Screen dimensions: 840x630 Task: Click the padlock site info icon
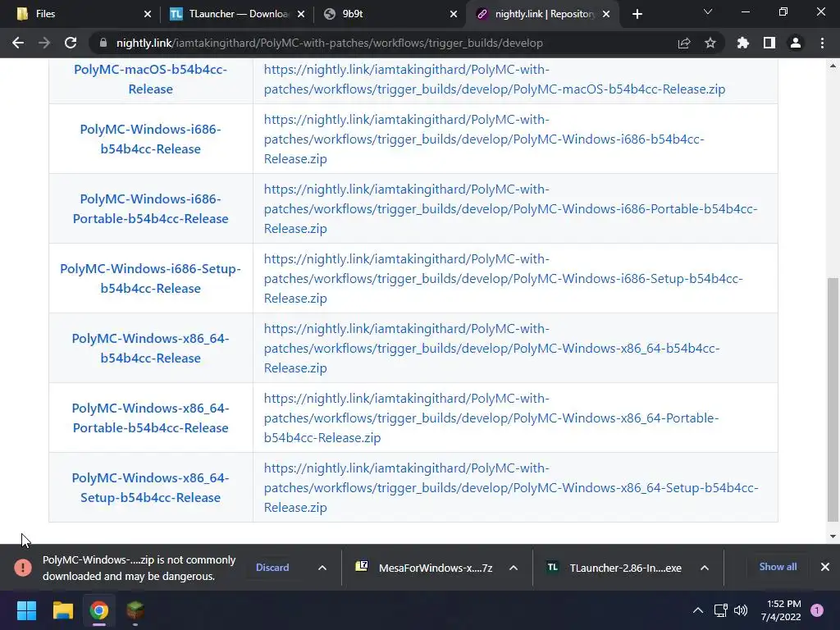[x=103, y=43]
